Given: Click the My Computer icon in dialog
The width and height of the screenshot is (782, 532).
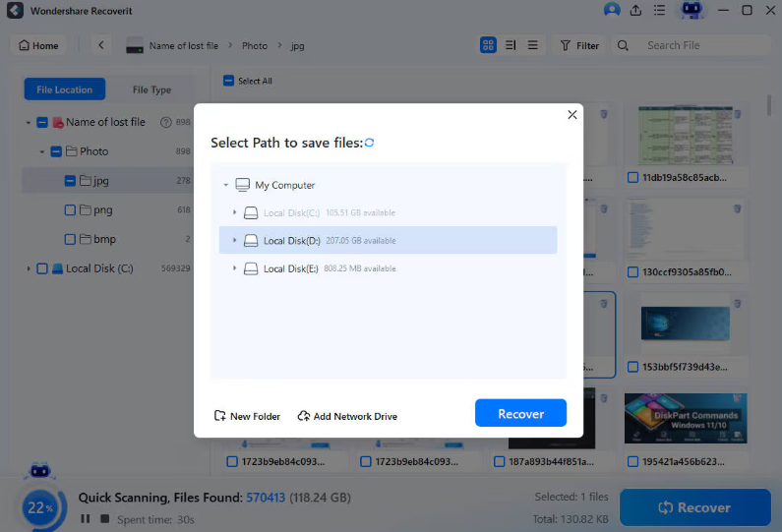Looking at the screenshot, I should coord(242,185).
